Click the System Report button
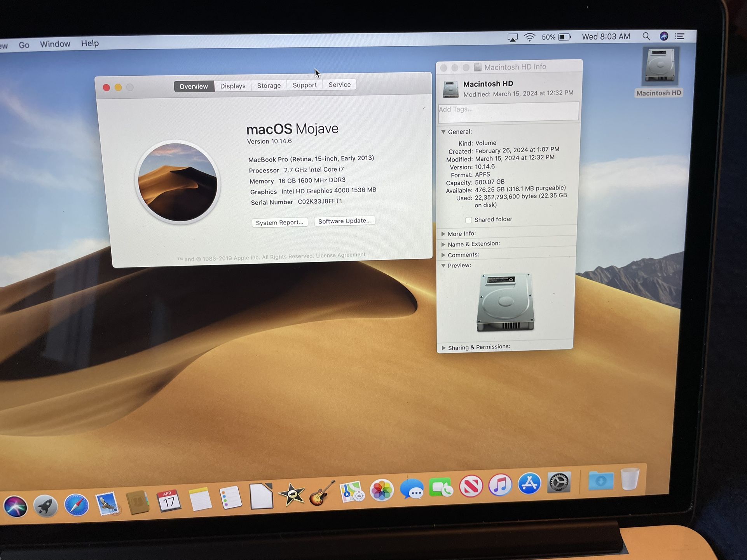The width and height of the screenshot is (747, 560). pos(280,223)
